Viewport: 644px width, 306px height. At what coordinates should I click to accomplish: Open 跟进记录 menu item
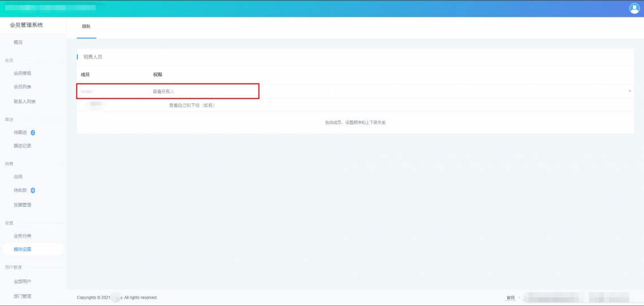click(x=23, y=145)
